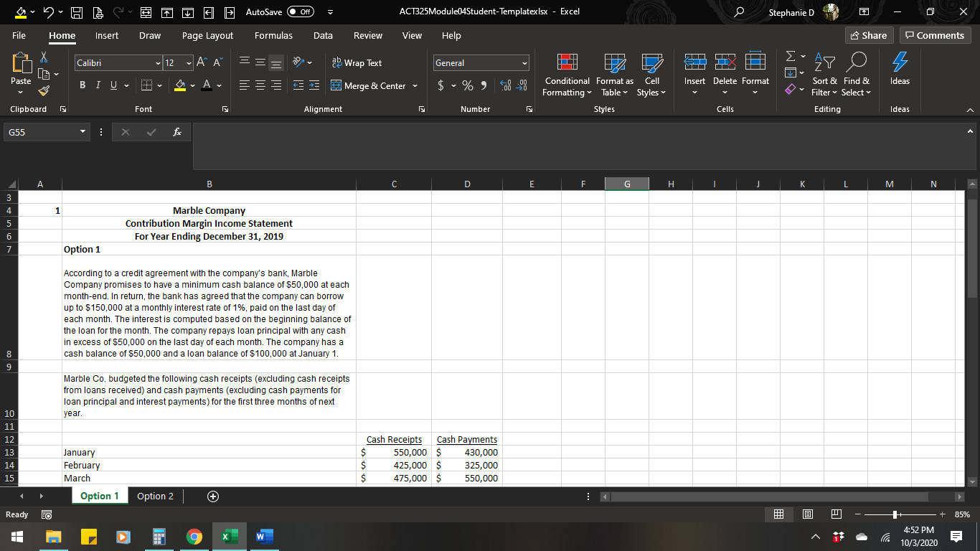Open Google Chrome from the taskbar
The width and height of the screenshot is (980, 551).
coord(194,537)
